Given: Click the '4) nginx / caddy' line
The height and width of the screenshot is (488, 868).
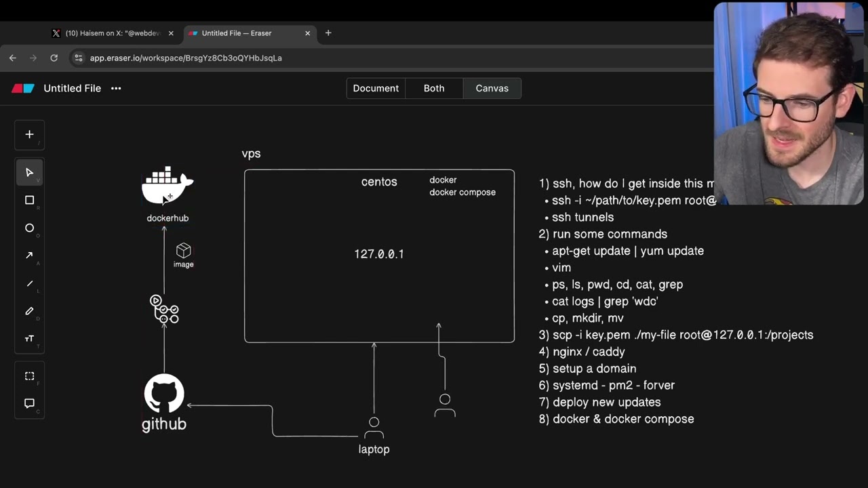Looking at the screenshot, I should [x=582, y=352].
